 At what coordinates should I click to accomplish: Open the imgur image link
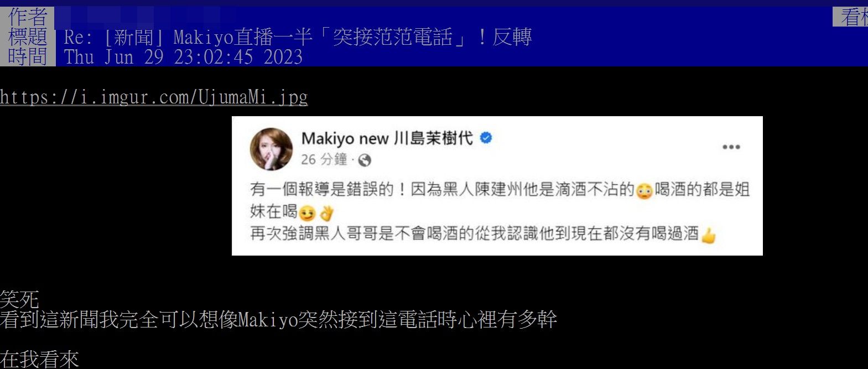pyautogui.click(x=154, y=97)
